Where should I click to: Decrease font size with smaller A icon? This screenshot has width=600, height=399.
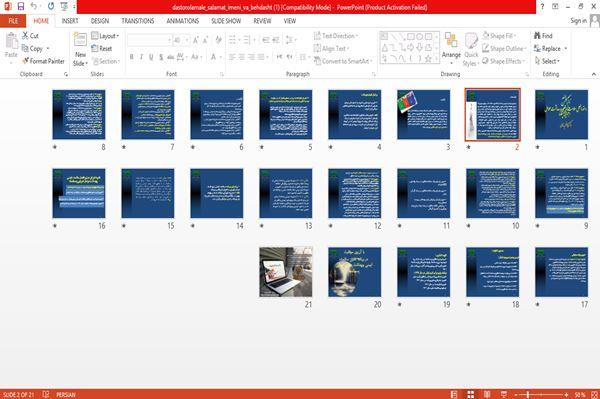point(205,40)
